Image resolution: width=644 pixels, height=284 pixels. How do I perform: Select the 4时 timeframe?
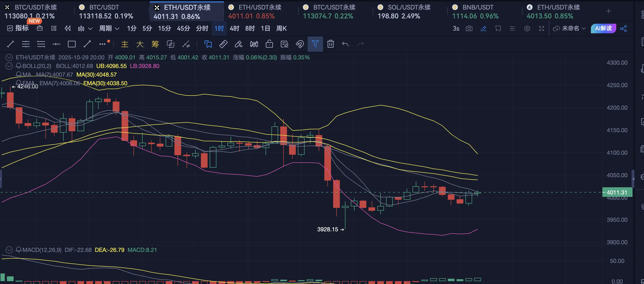[x=234, y=28]
